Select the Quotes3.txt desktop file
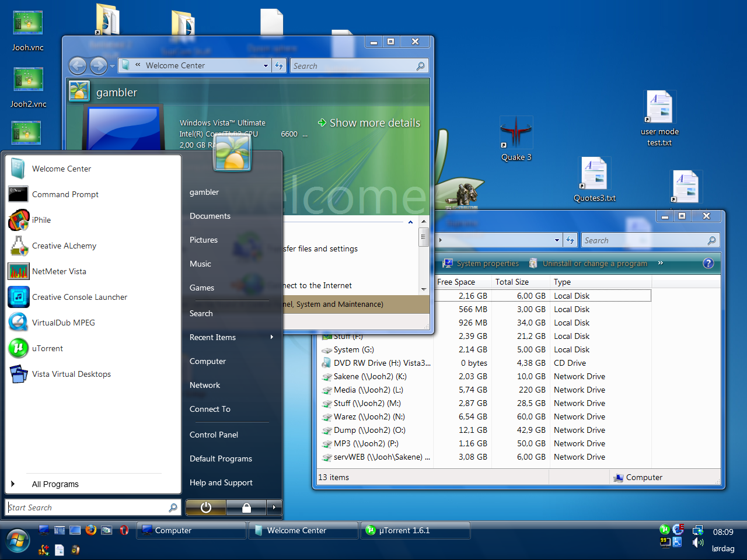747x560 pixels. coord(595,180)
